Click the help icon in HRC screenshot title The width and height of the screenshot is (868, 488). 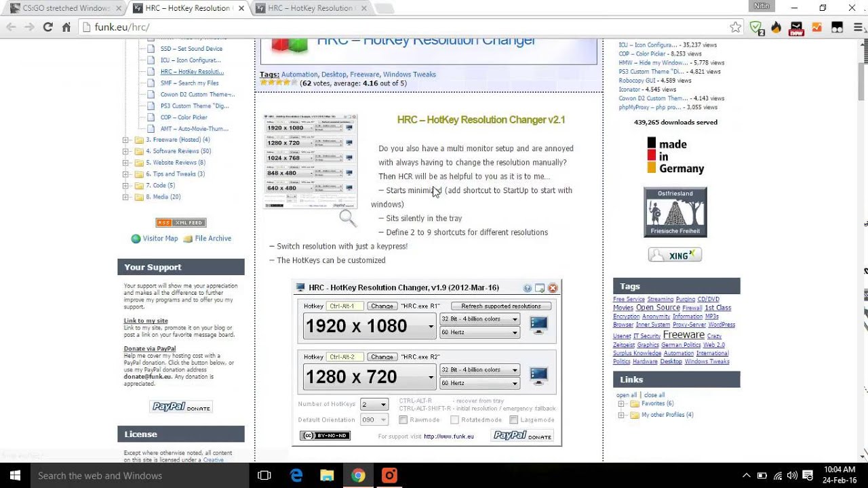tap(527, 288)
